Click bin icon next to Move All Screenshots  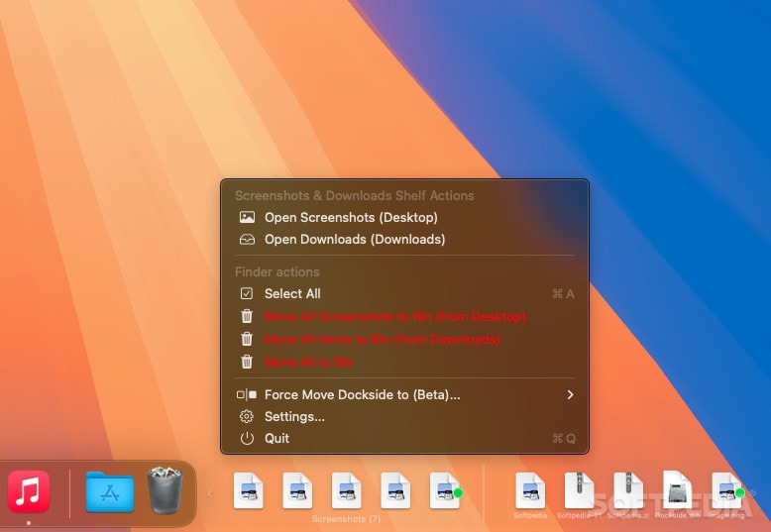pos(247,316)
